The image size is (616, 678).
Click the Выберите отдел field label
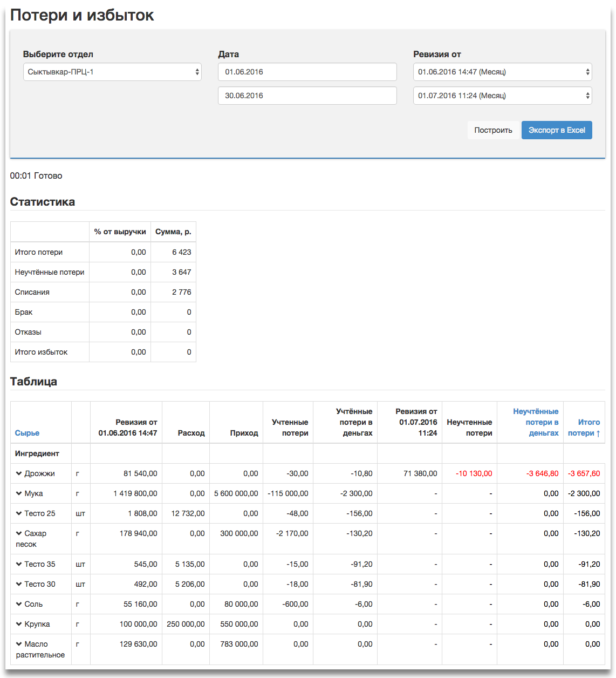(58, 54)
